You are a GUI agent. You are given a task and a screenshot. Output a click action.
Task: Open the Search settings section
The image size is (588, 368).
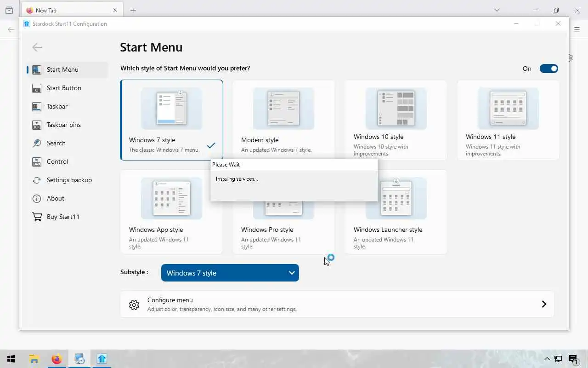point(67,143)
